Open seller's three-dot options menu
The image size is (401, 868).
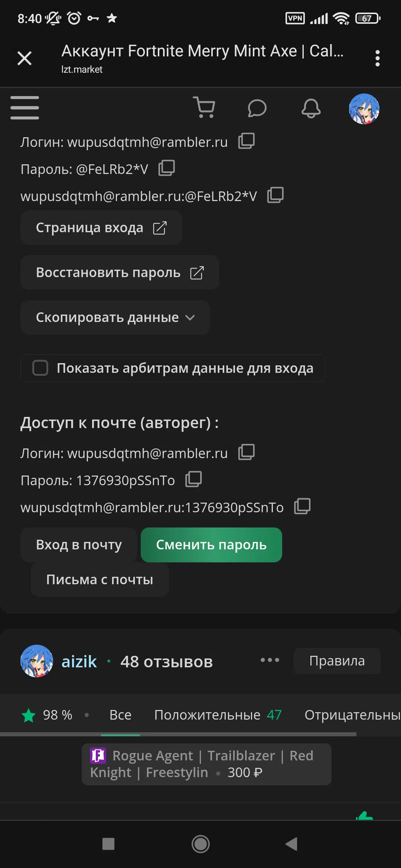point(270,660)
